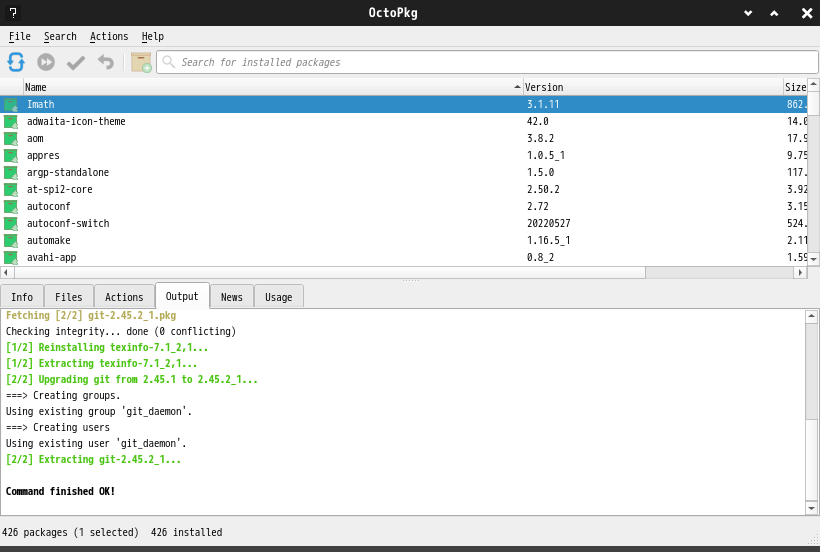820x552 pixels.
Task: Switch to the Info tab
Action: (x=22, y=297)
